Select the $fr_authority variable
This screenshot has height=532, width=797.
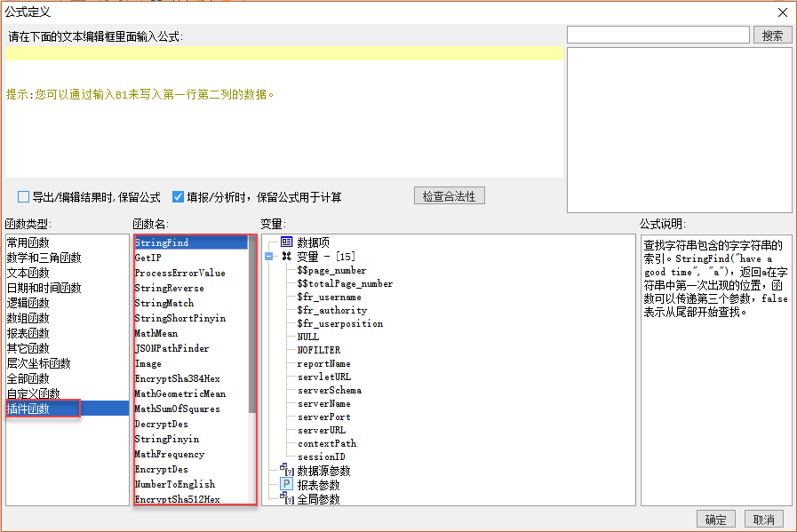click(x=332, y=310)
